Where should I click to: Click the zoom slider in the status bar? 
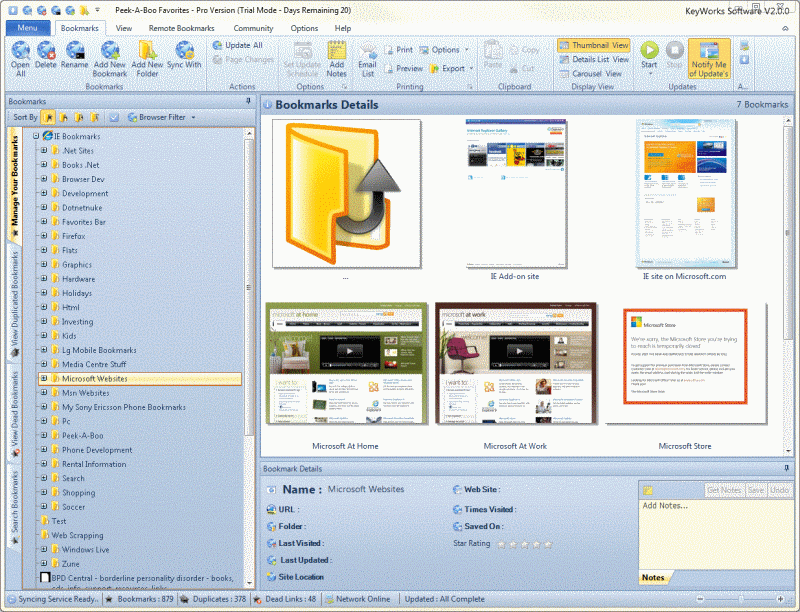(740, 599)
